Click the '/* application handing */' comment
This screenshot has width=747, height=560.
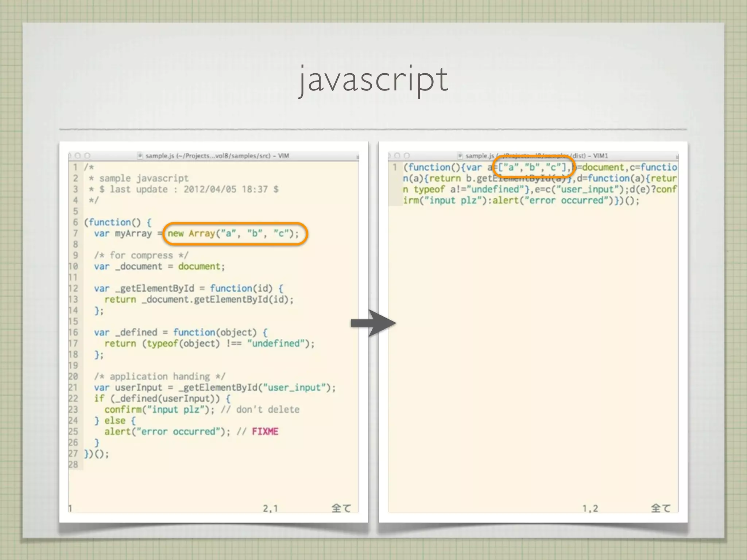pyautogui.click(x=160, y=376)
